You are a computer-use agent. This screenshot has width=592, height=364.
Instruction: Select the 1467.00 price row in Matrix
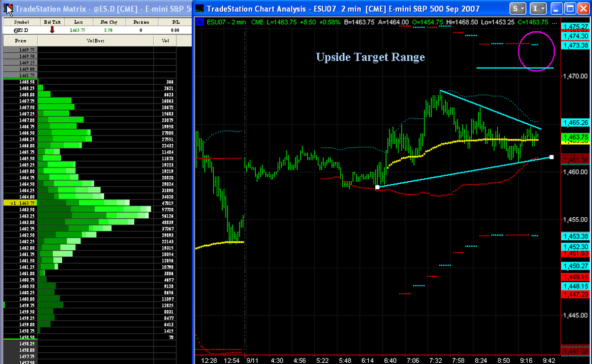20,120
